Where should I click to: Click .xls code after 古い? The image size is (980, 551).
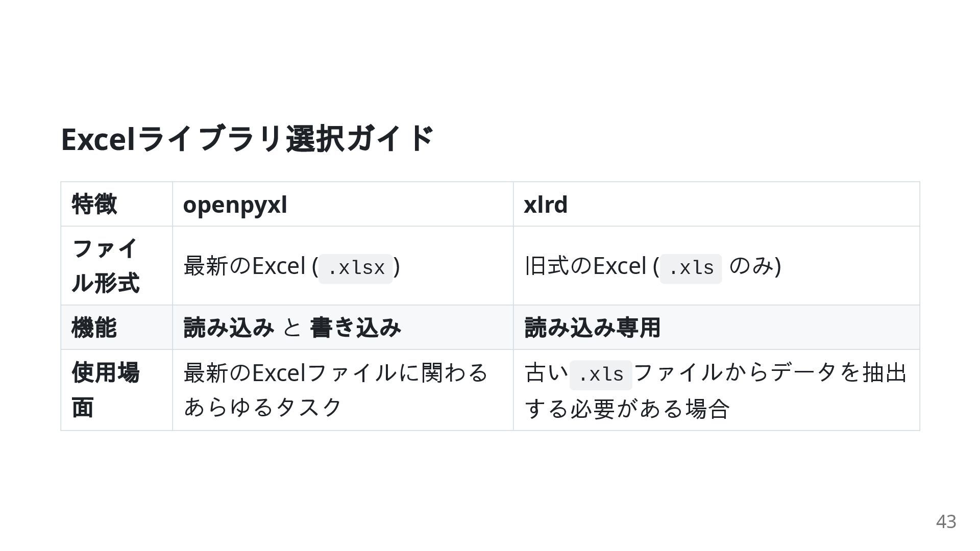(x=601, y=374)
